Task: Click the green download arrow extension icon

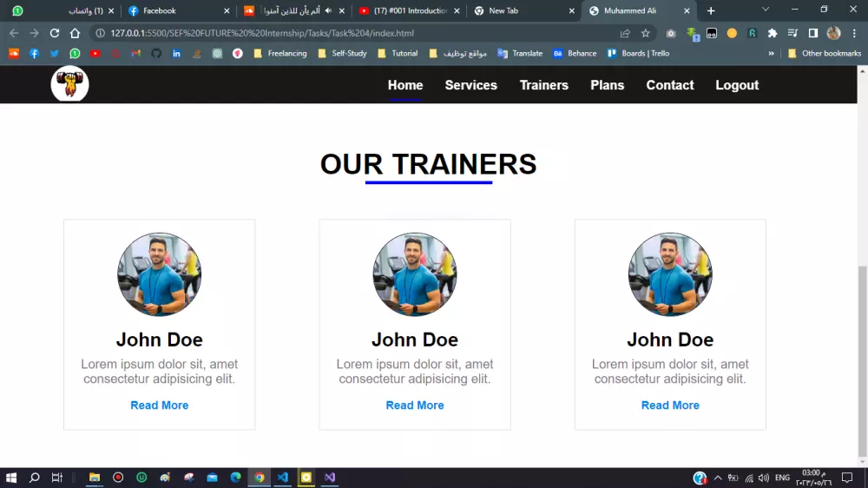Action: 693,34
